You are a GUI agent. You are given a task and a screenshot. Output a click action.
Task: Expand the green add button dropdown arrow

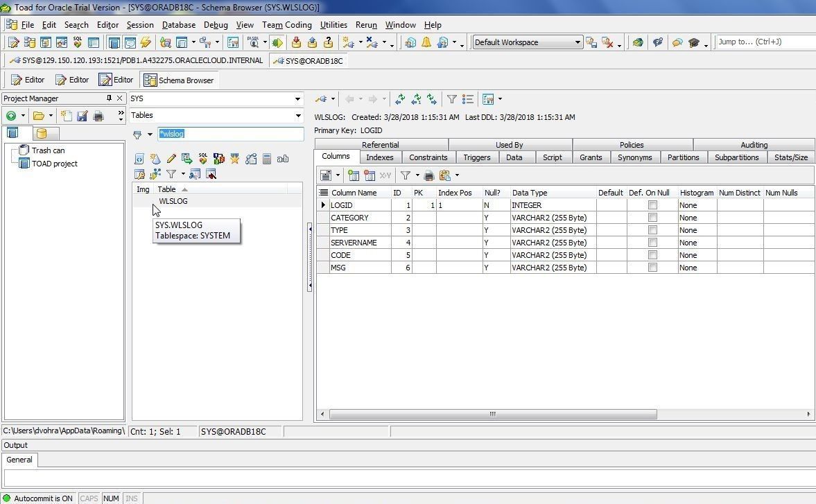(23, 116)
